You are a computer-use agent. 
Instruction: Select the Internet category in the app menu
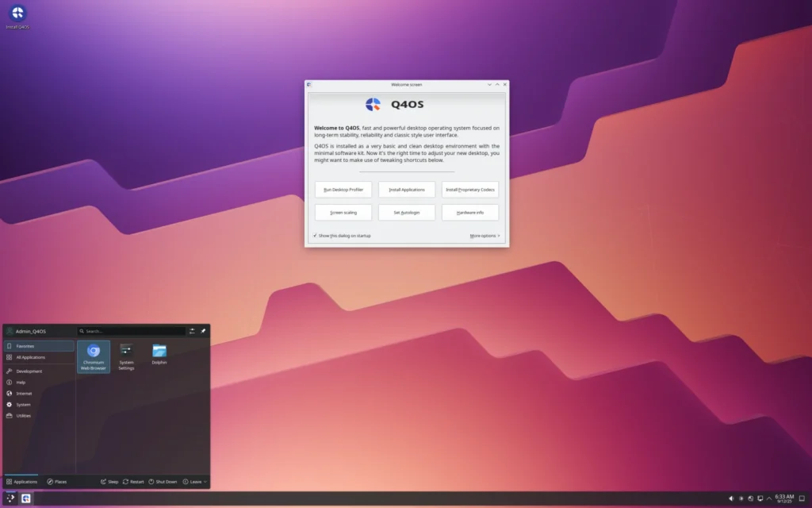pos(23,393)
